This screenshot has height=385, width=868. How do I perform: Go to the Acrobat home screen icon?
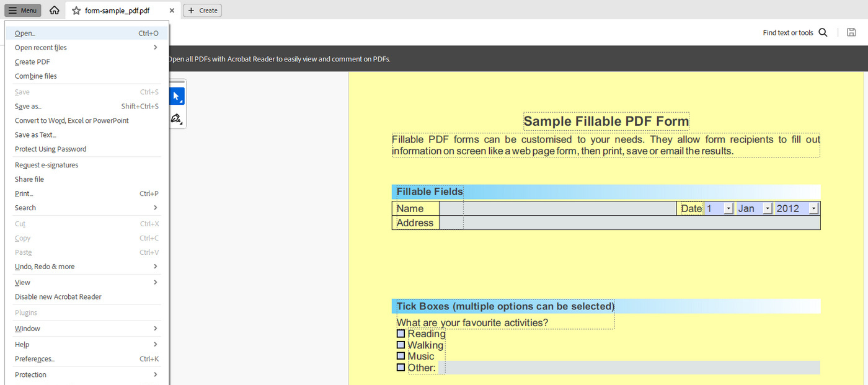tap(53, 10)
